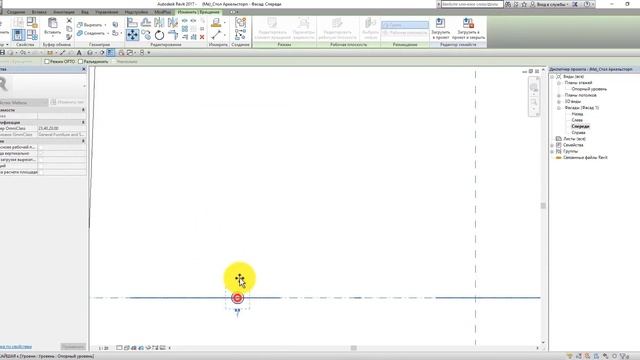This screenshot has height=360, width=640.
Task: Open the 'Спереди' elevation view
Action: [580, 127]
